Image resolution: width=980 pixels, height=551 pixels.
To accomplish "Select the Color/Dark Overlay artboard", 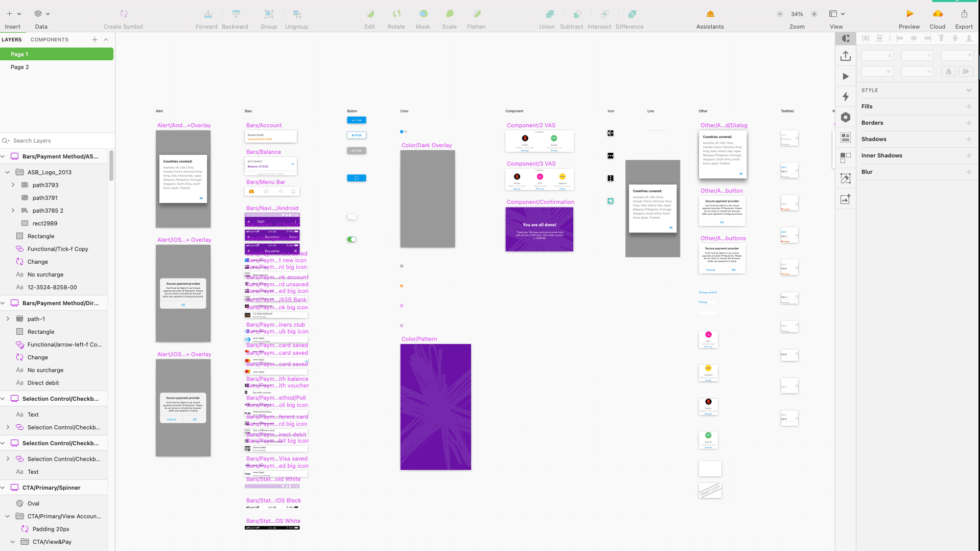I will tap(428, 199).
